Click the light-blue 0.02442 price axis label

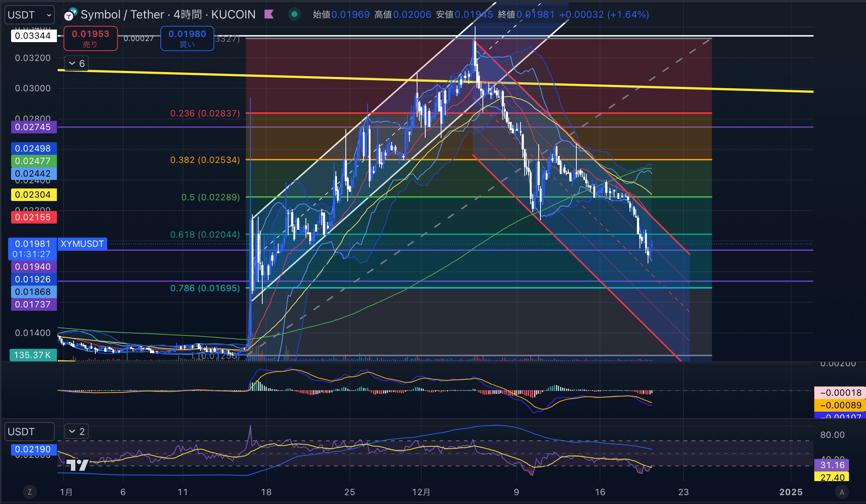tap(34, 174)
